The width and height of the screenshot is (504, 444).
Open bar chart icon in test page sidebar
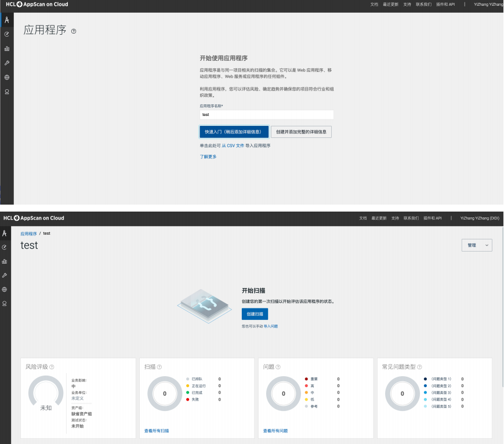coord(5,261)
